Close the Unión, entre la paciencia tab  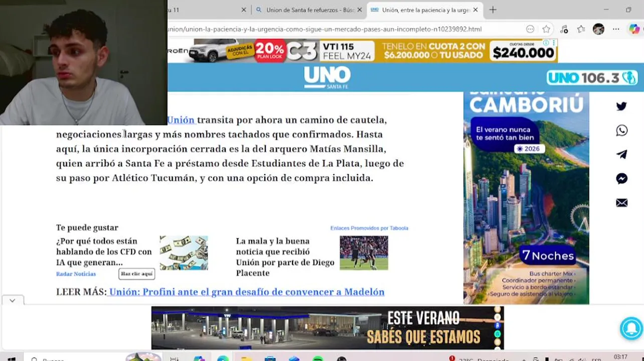(x=475, y=10)
